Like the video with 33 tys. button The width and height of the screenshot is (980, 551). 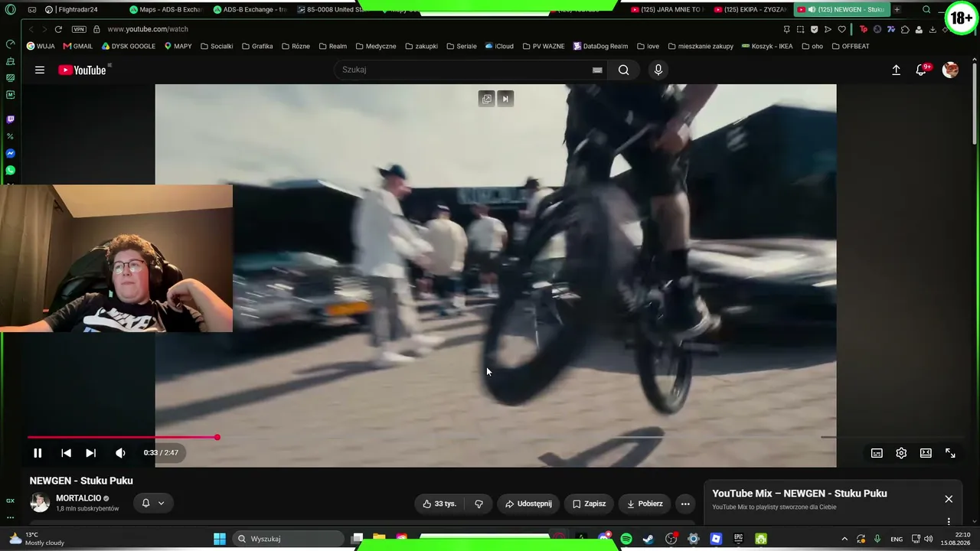point(439,504)
